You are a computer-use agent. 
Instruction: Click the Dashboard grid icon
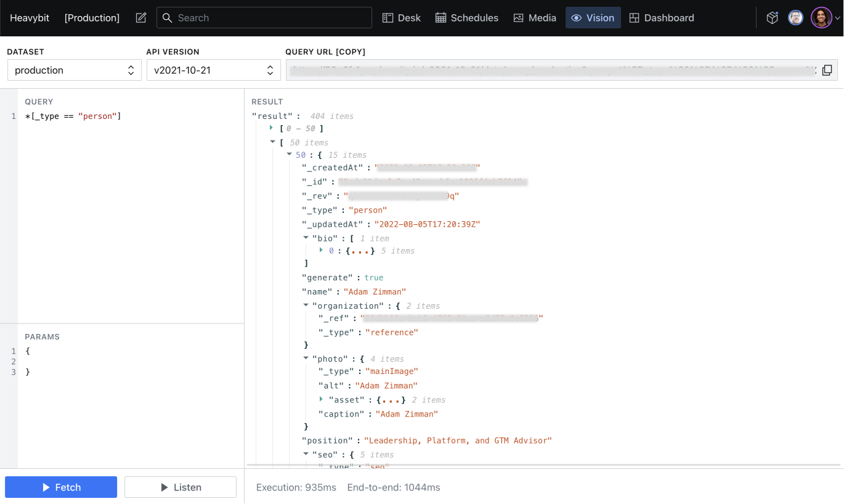tap(634, 18)
